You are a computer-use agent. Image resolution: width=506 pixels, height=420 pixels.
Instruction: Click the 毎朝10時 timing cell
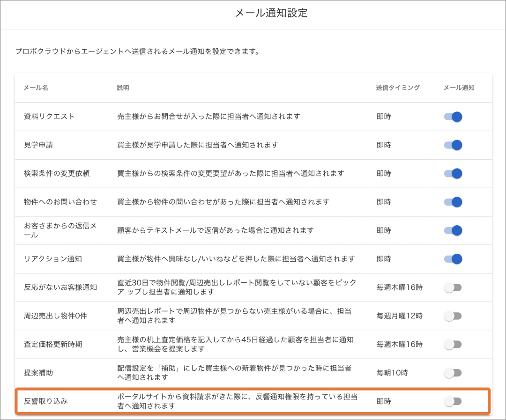[392, 373]
